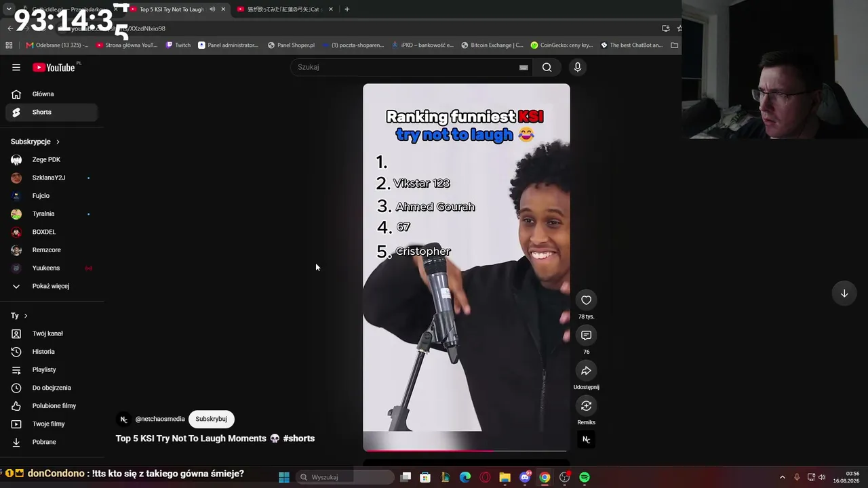The width and height of the screenshot is (868, 488).
Task: Open Główna in the sidebar
Action: point(51,94)
